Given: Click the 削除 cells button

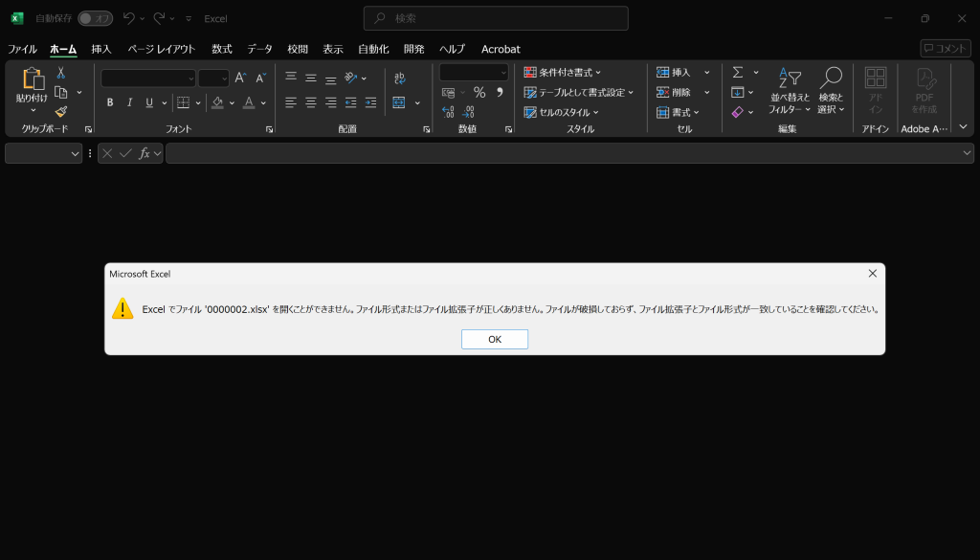Looking at the screenshot, I should [674, 93].
